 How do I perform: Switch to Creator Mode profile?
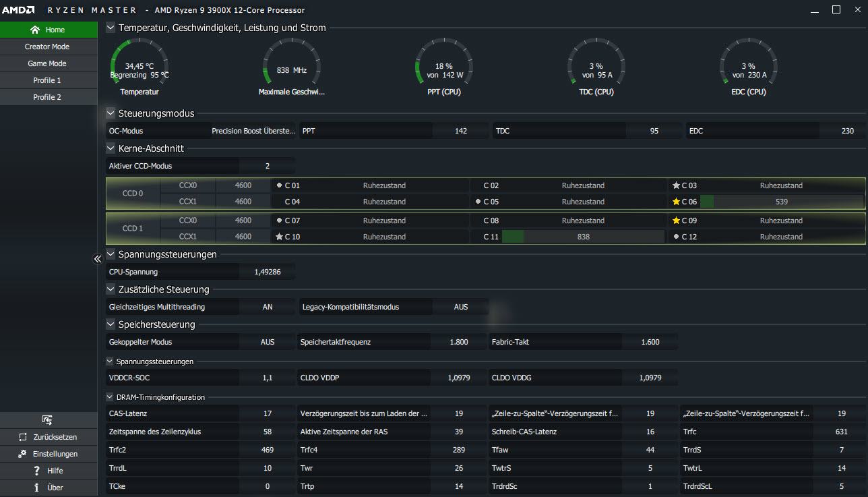(49, 47)
